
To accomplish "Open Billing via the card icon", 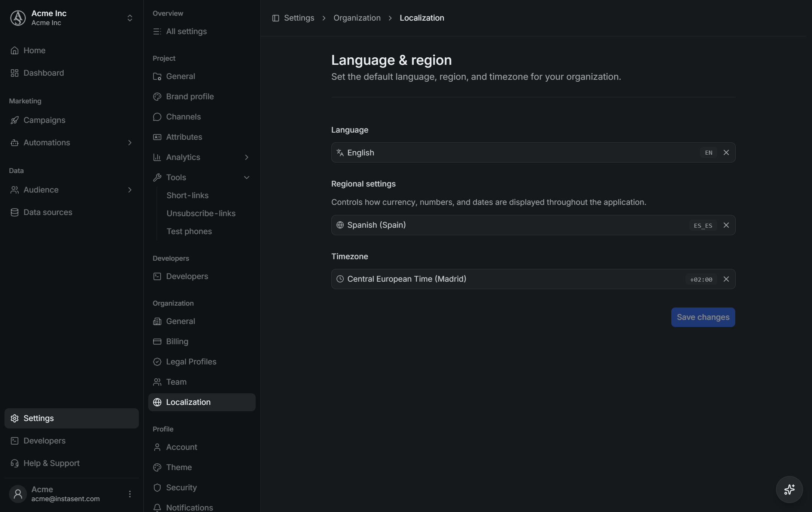I will click(x=157, y=342).
